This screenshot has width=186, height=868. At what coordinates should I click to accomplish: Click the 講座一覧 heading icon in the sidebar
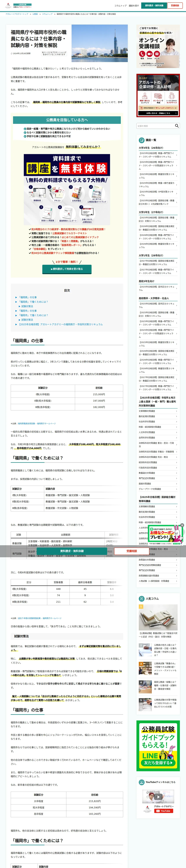pyautogui.click(x=142, y=140)
